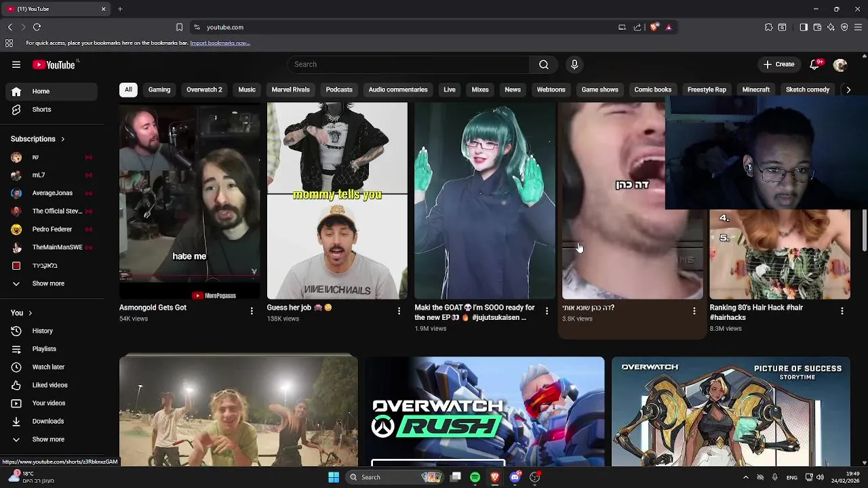868x488 pixels.
Task: Select the Minecraft filter chip
Action: [x=755, y=89]
